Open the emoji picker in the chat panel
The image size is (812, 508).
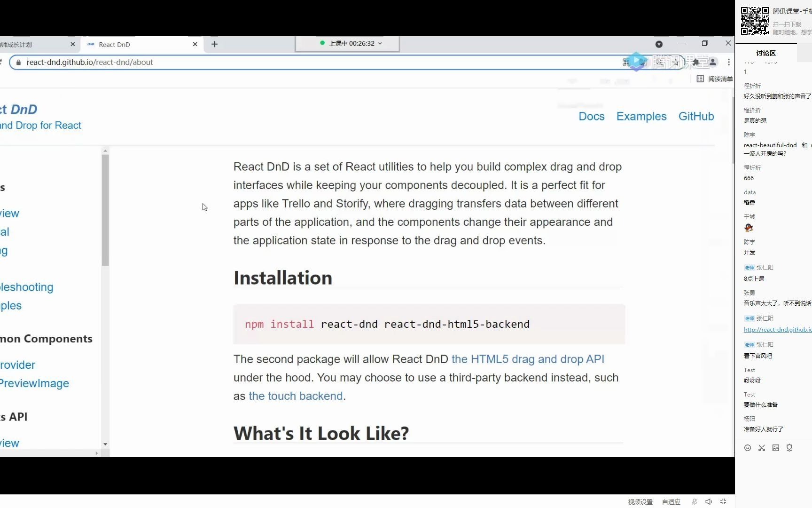click(748, 448)
